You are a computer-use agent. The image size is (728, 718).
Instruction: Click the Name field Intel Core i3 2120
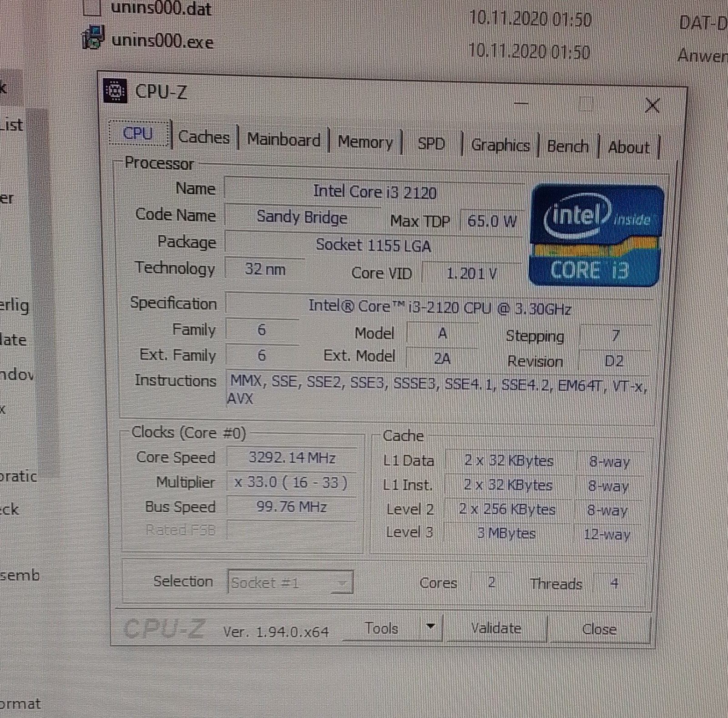pos(374,192)
